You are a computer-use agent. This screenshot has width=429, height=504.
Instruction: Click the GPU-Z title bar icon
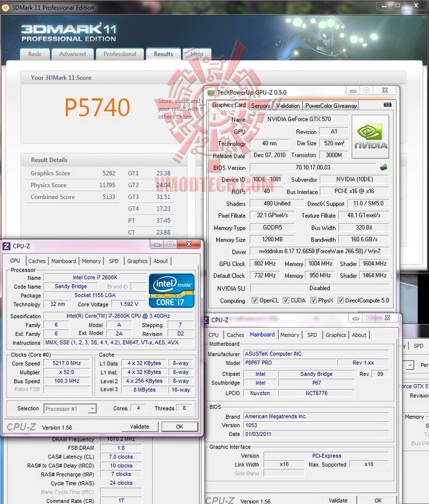pyautogui.click(x=211, y=92)
